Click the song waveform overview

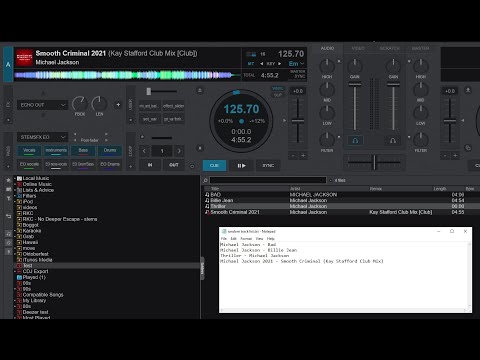127,75
